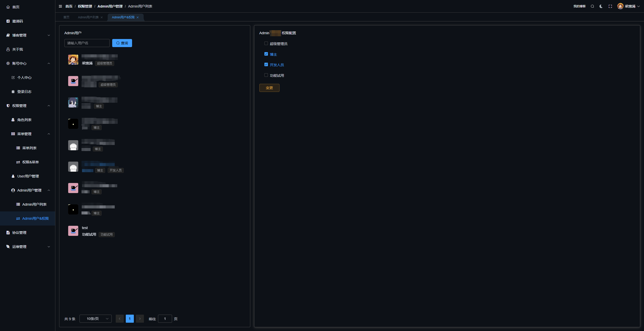Click the 查询 search button
The image size is (644, 331).
click(x=122, y=43)
